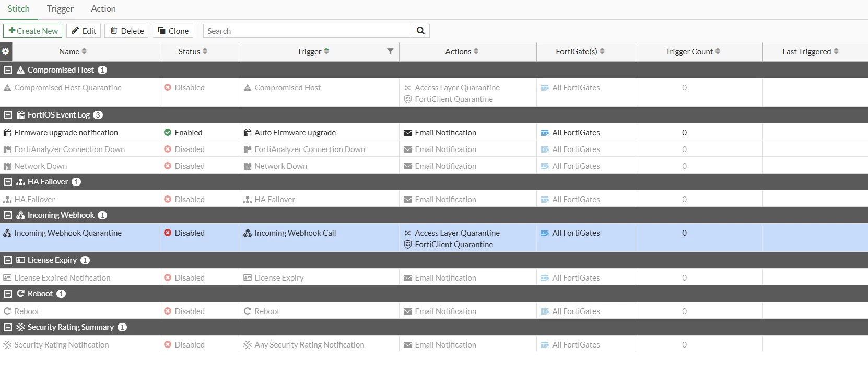Screen dimensions: 868x370
Task: Click Incoming Webhook's Access Layer Quarantine icon
Action: (x=408, y=233)
